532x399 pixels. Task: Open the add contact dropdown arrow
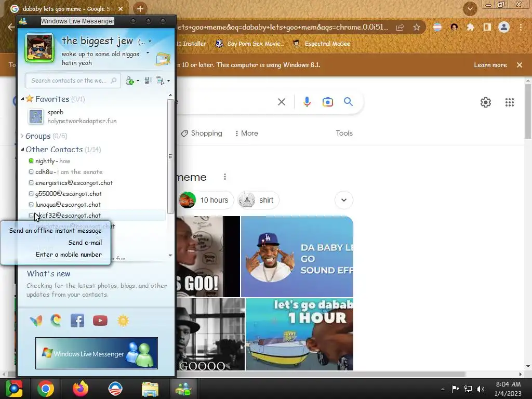(138, 81)
